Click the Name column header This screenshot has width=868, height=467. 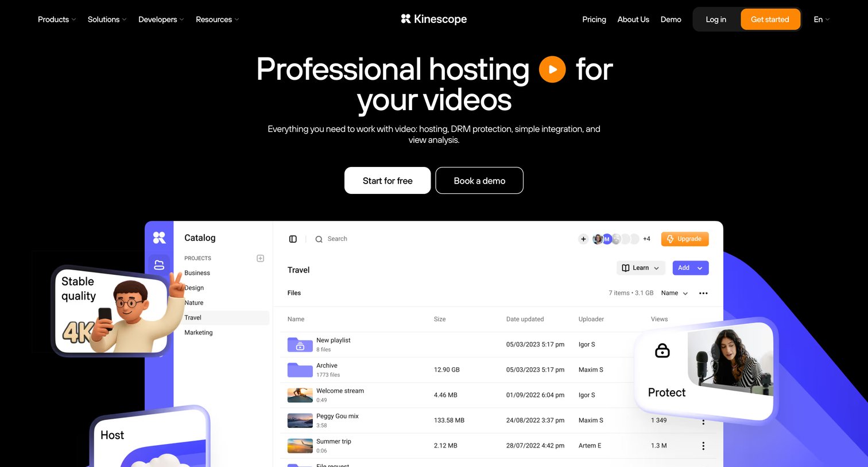point(296,320)
